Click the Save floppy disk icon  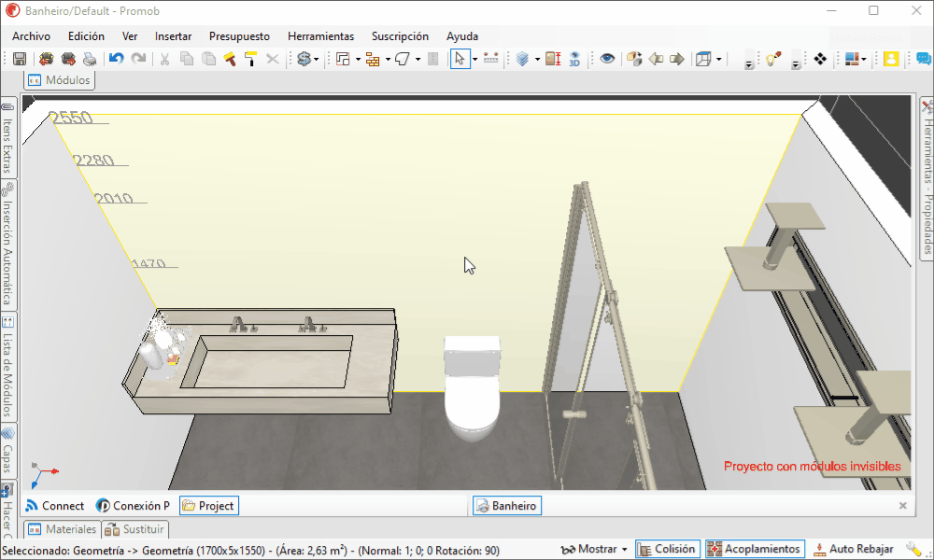[20, 59]
